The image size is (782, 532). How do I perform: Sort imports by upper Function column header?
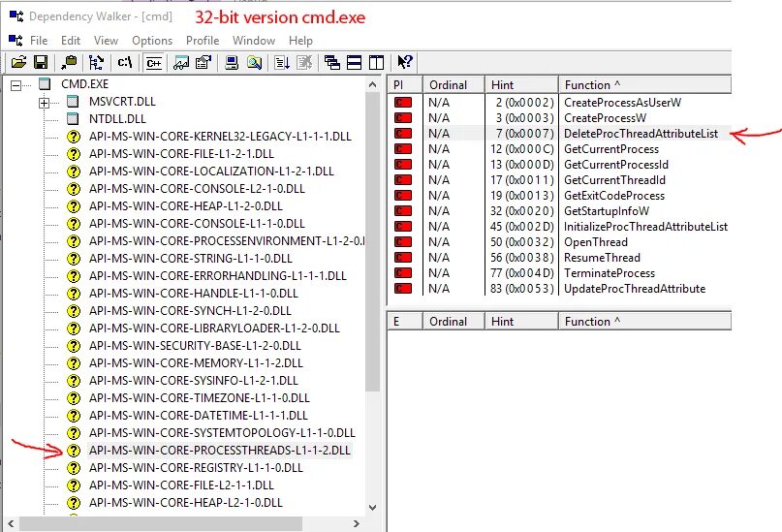click(644, 84)
